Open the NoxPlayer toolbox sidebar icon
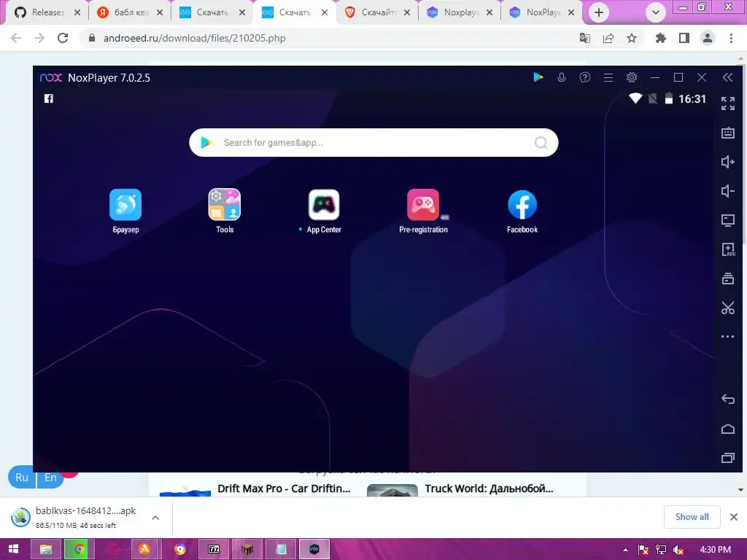Screen dimensions: 747x560 coord(727,279)
